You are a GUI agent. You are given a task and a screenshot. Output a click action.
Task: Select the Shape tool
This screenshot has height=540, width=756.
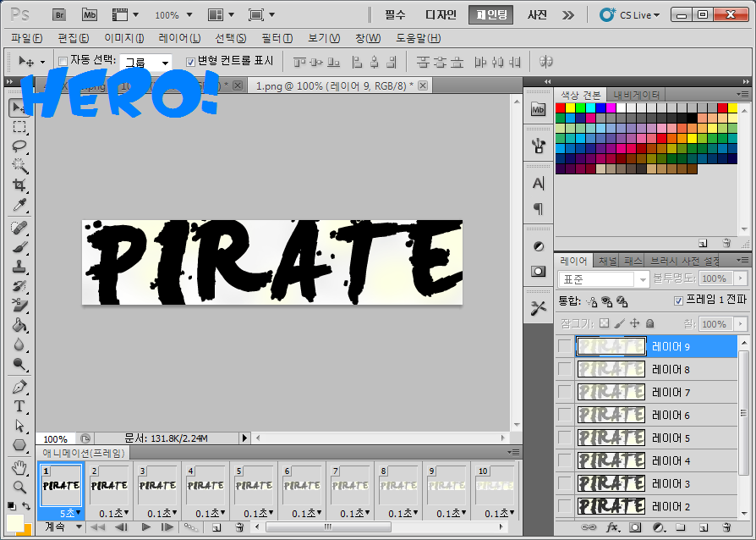coord(19,444)
